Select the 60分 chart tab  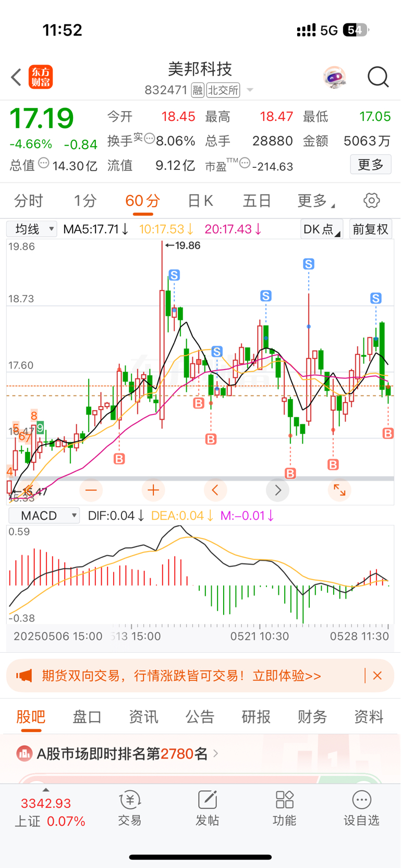[142, 201]
